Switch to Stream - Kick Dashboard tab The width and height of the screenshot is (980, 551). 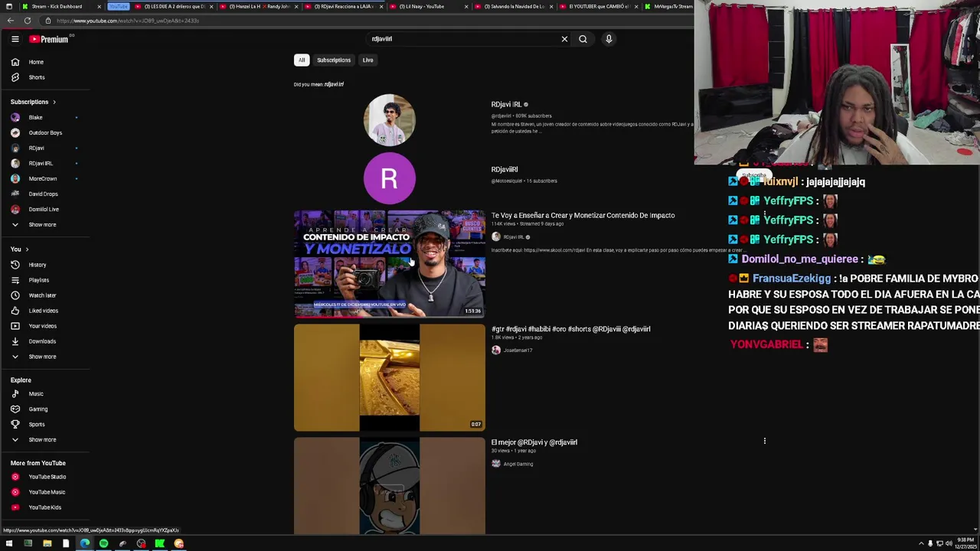tap(57, 6)
